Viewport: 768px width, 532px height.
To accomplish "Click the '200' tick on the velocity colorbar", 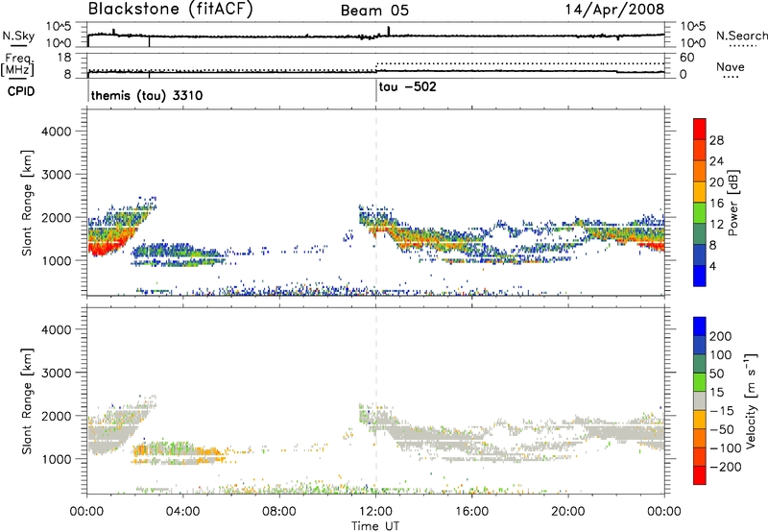I will (x=721, y=336).
